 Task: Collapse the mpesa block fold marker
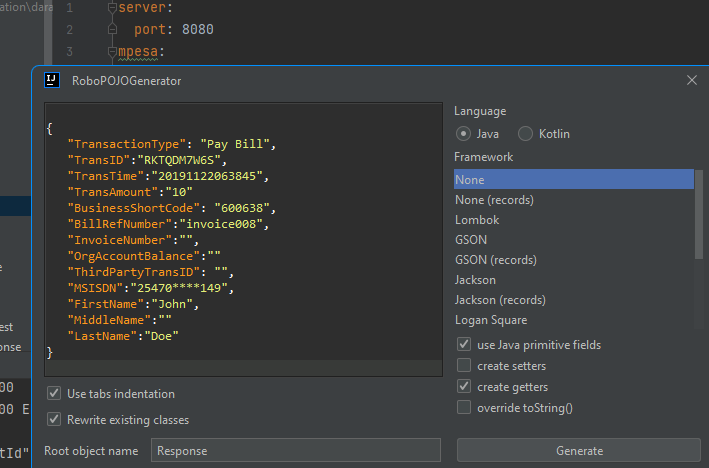click(112, 52)
